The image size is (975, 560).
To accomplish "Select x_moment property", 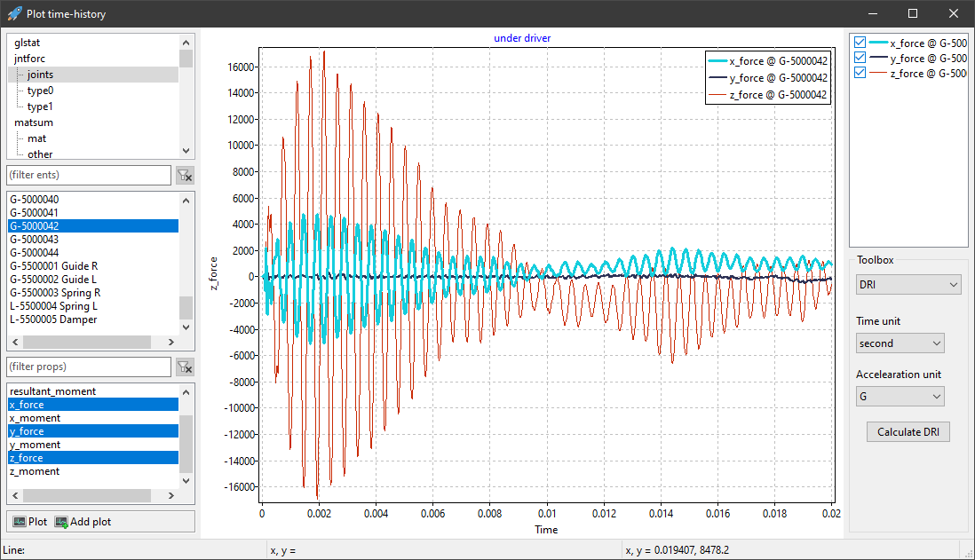I will point(93,418).
